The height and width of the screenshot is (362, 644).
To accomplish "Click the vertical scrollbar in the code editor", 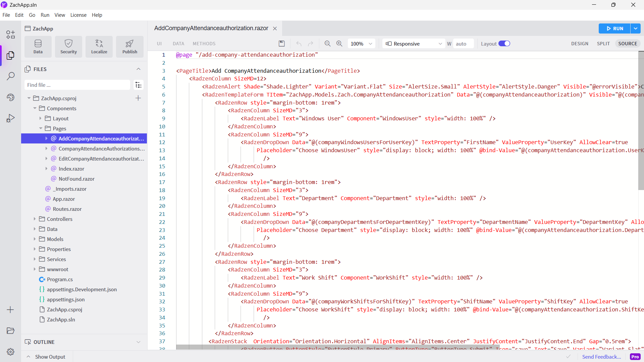I will click(x=641, y=121).
